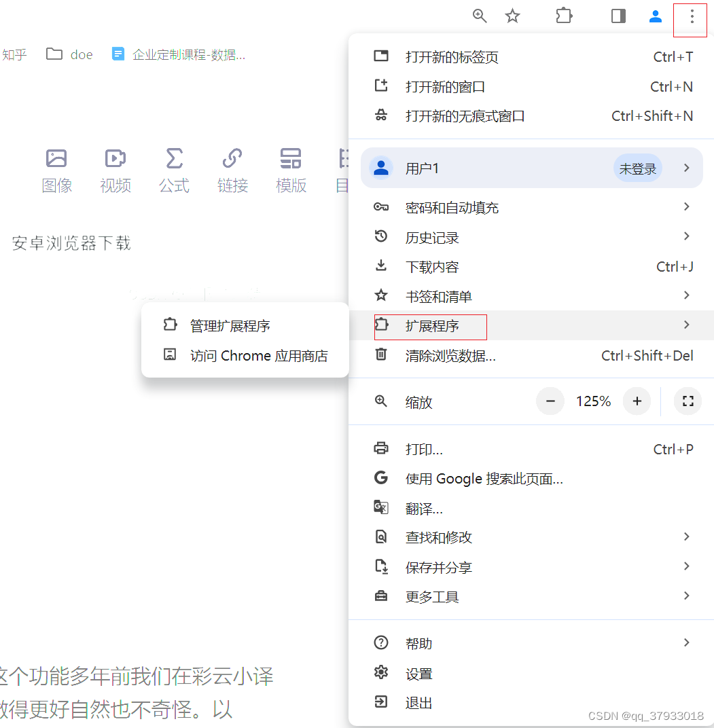The image size is (714, 728).
Task: Expand the 扩展程序 chevron arrow
Action: click(687, 325)
